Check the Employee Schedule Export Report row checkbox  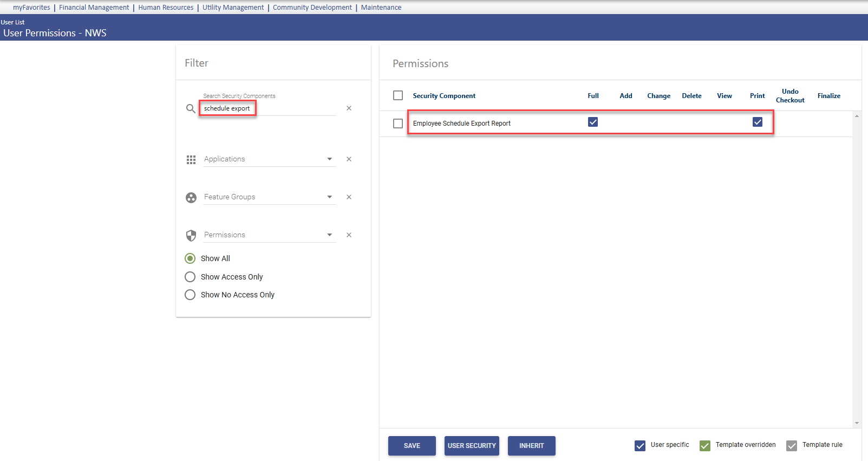[x=398, y=124]
